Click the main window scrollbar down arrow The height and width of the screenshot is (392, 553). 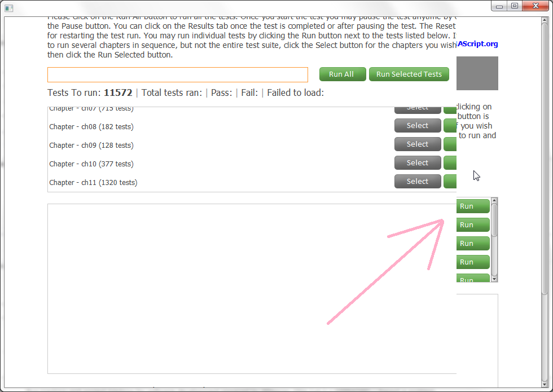click(x=545, y=382)
